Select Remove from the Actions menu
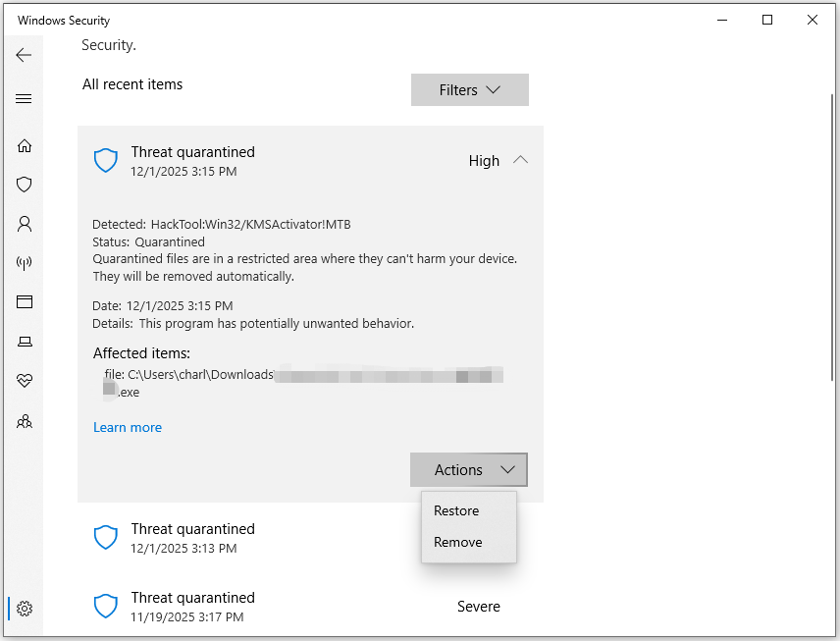 tap(455, 542)
